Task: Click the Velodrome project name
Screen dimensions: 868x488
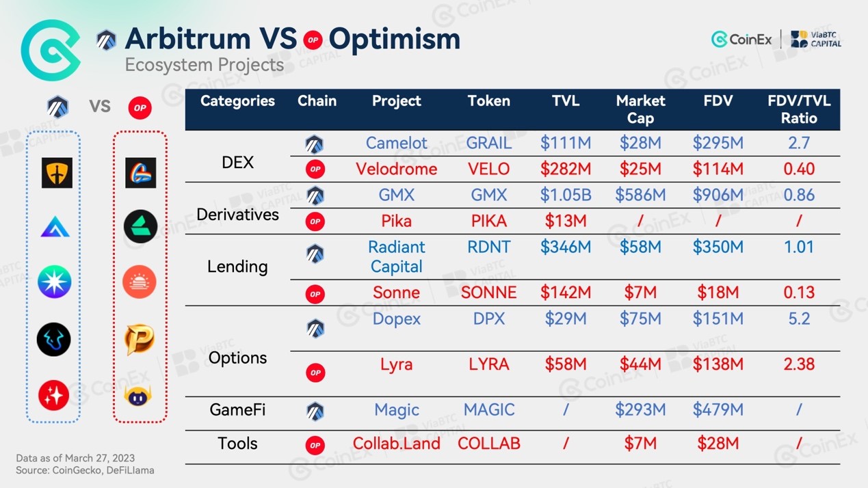Action: [x=396, y=169]
